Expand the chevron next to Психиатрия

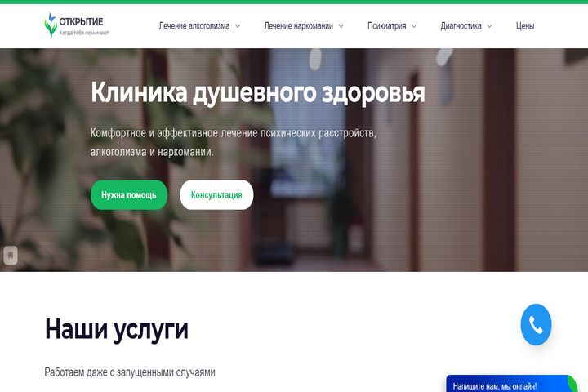tap(414, 26)
